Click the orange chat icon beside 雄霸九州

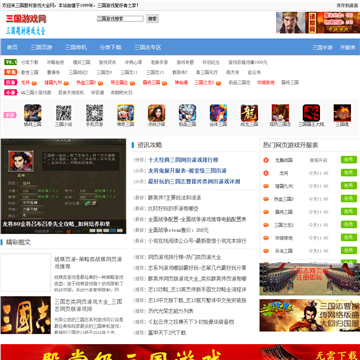[x=266, y=186]
